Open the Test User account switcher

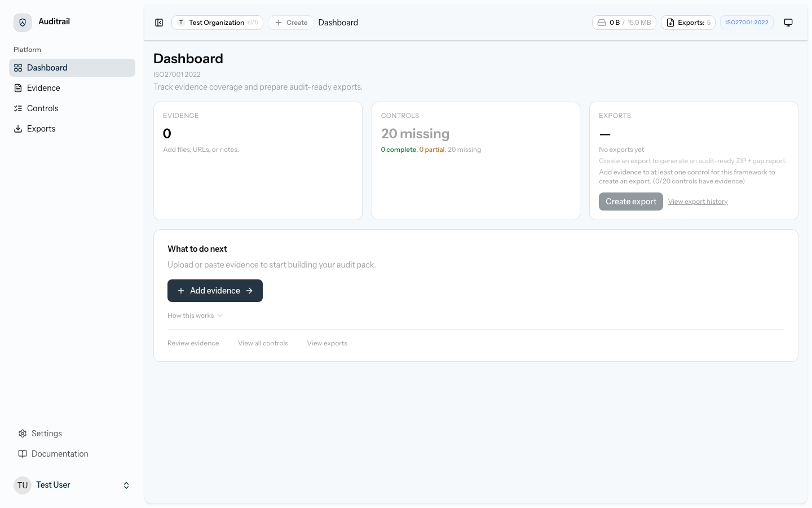[72, 485]
